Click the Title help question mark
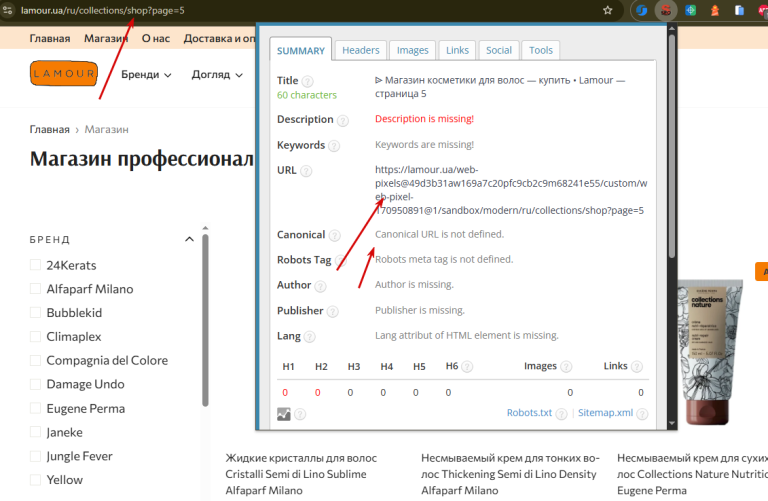 coord(308,81)
